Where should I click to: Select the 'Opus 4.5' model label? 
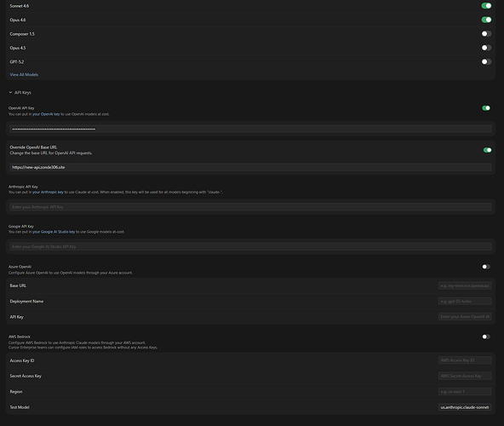pos(18,48)
